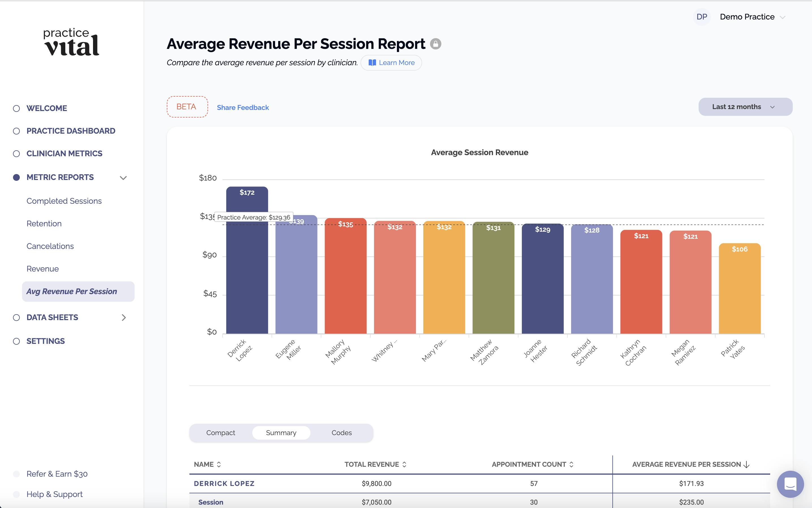812x508 pixels.
Task: Open Help & Support link
Action: pos(55,494)
